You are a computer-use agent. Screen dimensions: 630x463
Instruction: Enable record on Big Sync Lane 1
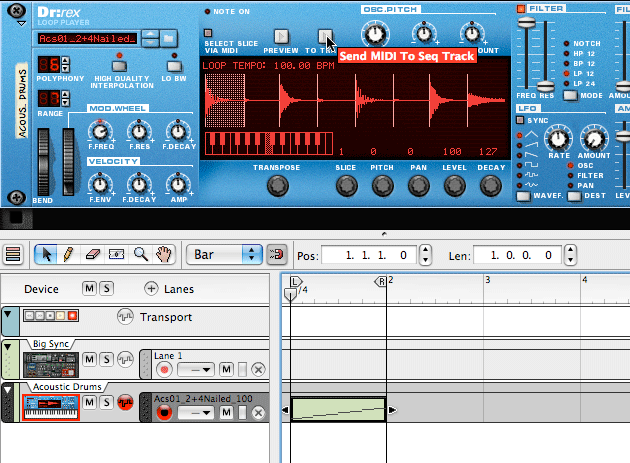164,370
